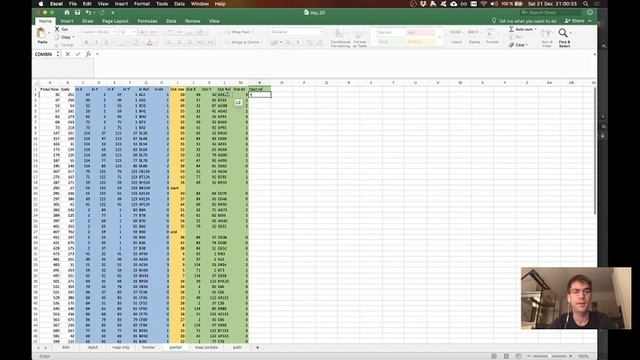The height and width of the screenshot is (360, 640).
Task: Click the Copy button
Action: click(x=64, y=37)
